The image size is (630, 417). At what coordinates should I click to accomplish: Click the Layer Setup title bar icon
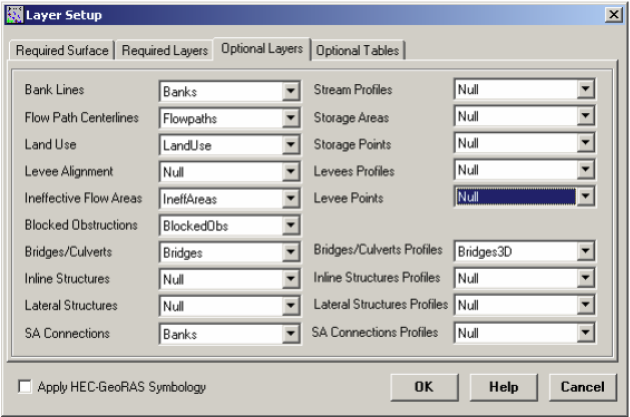(12, 14)
